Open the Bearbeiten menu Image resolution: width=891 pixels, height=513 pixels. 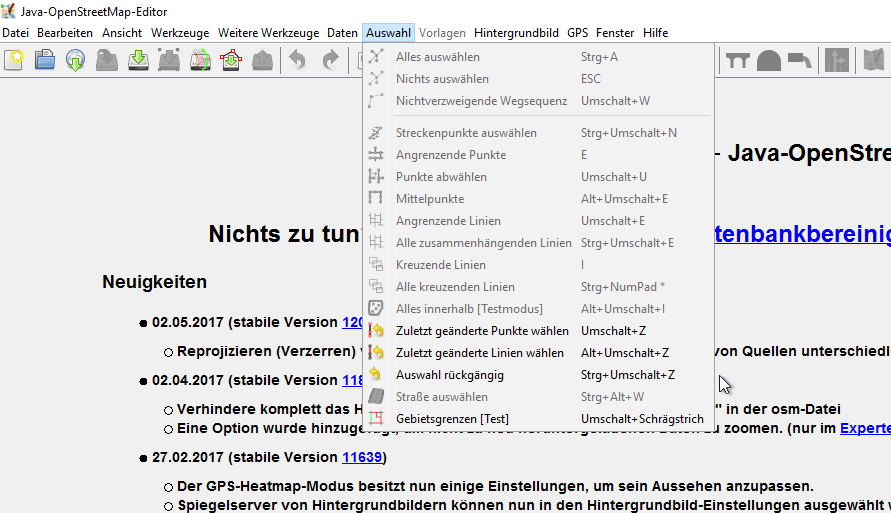point(65,33)
